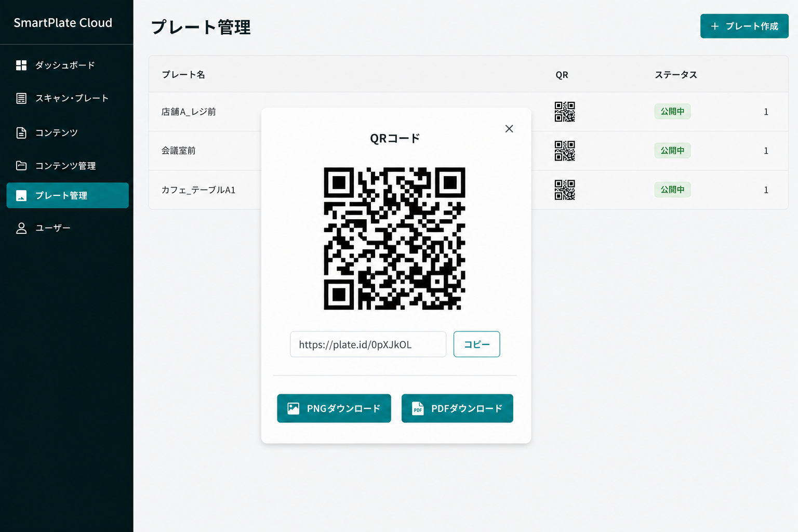This screenshot has height=532, width=798.
Task: Download the QR code as PNG
Action: click(334, 408)
